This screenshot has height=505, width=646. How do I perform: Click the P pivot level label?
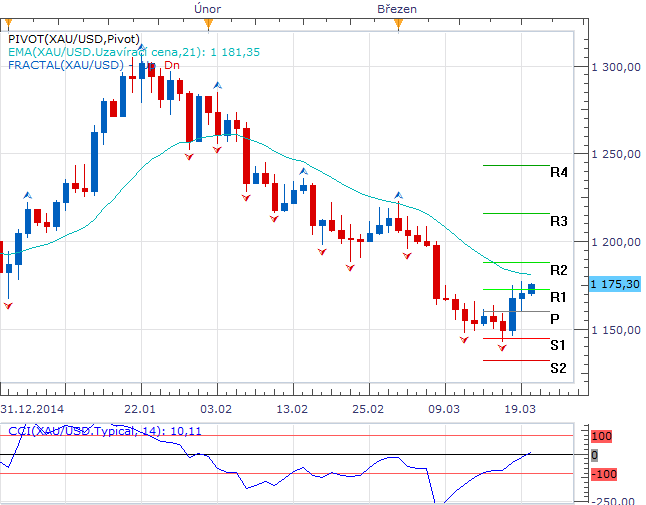point(555,319)
